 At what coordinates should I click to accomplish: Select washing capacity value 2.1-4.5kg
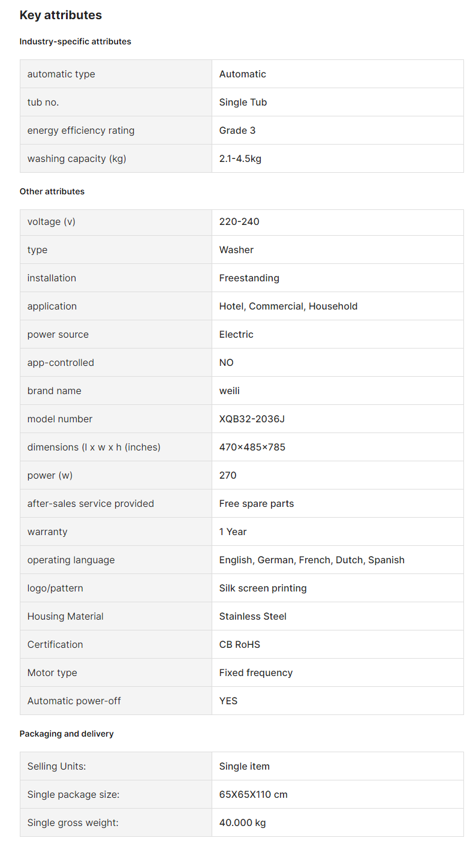pyautogui.click(x=240, y=158)
